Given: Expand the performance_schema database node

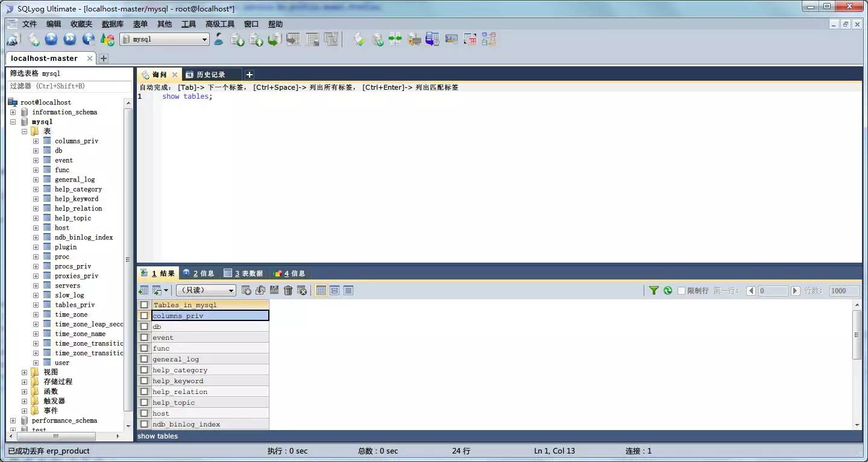Looking at the screenshot, I should pyautogui.click(x=13, y=420).
